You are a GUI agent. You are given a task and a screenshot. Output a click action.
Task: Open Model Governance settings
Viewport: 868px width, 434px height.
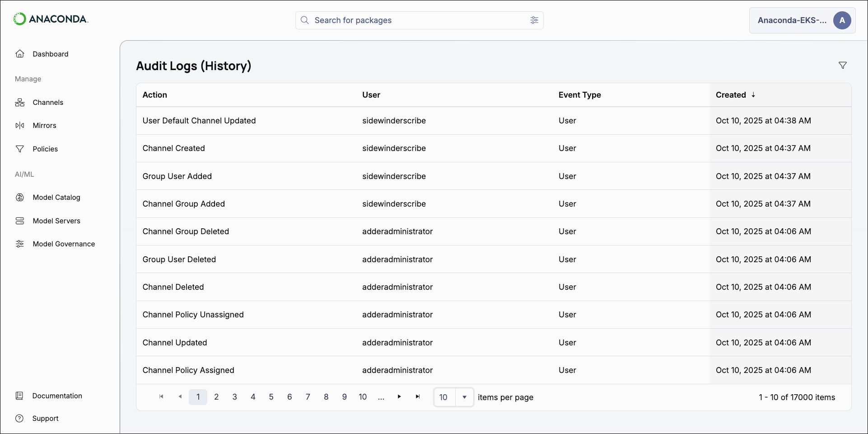pos(63,244)
